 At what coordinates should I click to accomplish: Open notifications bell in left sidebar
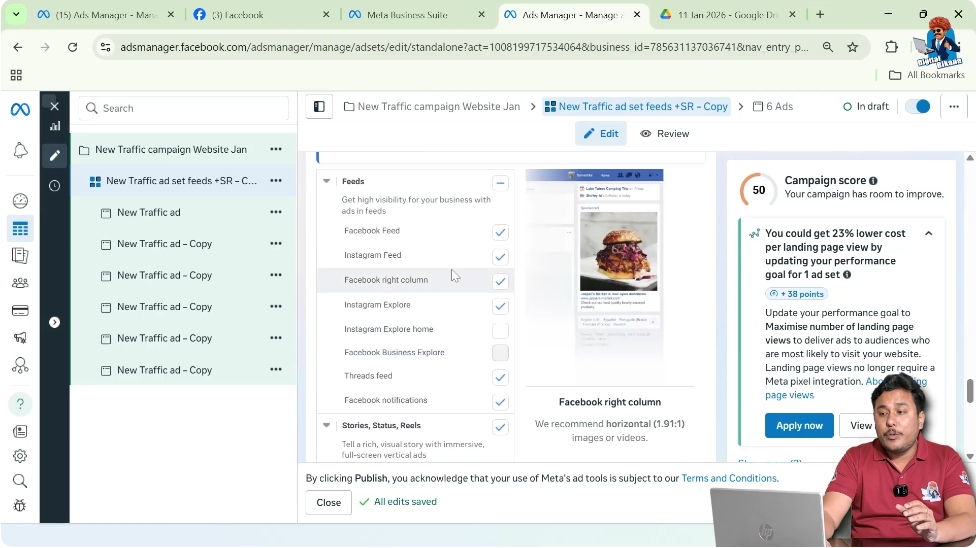[x=20, y=150]
